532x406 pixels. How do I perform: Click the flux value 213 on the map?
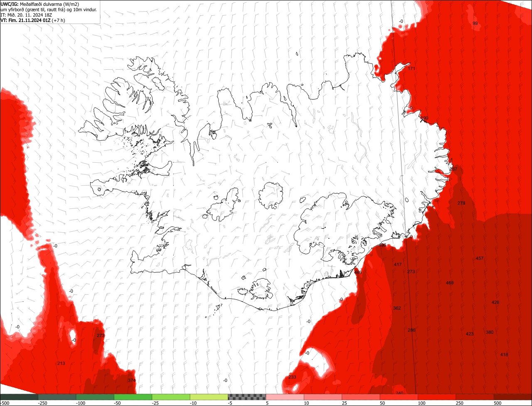61,363
